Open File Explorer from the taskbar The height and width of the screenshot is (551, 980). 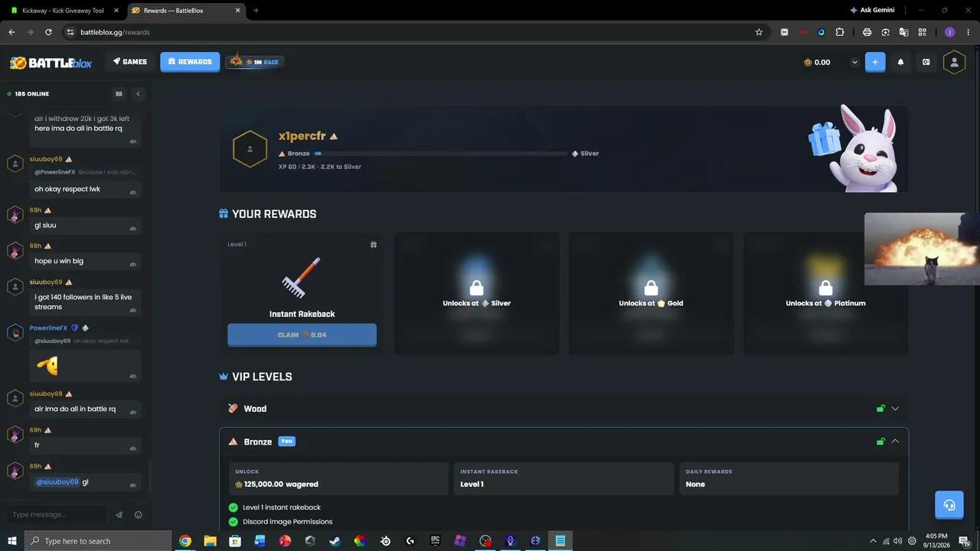[x=210, y=541]
